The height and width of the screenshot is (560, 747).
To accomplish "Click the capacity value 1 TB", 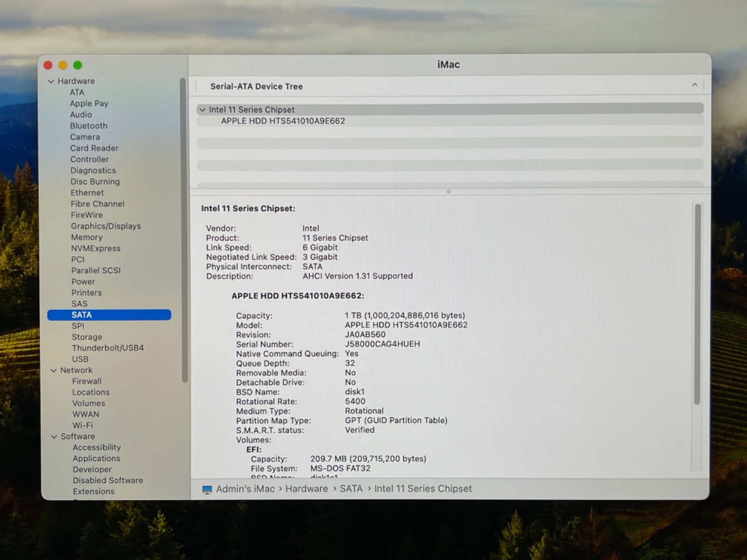I will point(405,316).
